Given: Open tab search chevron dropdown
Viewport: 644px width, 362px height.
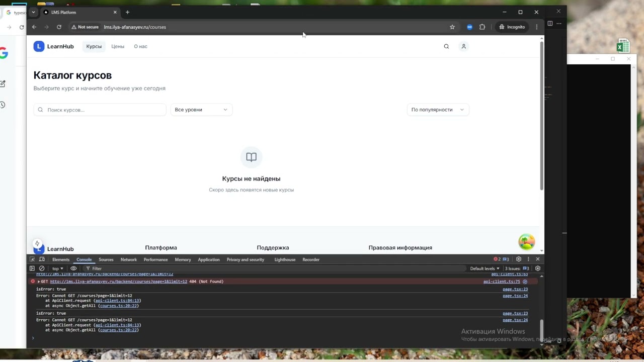Looking at the screenshot, I should tap(33, 12).
